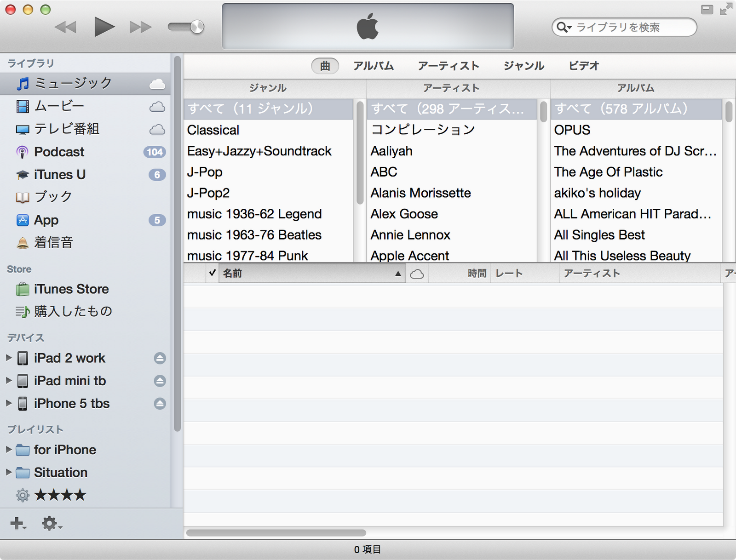Eject iPad 2 work
This screenshot has width=736, height=560.
coord(160,358)
